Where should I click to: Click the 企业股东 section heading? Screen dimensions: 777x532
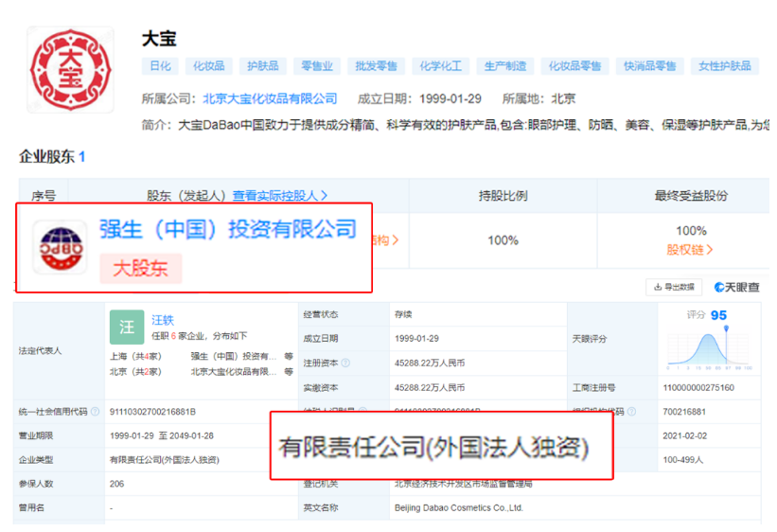(x=46, y=157)
